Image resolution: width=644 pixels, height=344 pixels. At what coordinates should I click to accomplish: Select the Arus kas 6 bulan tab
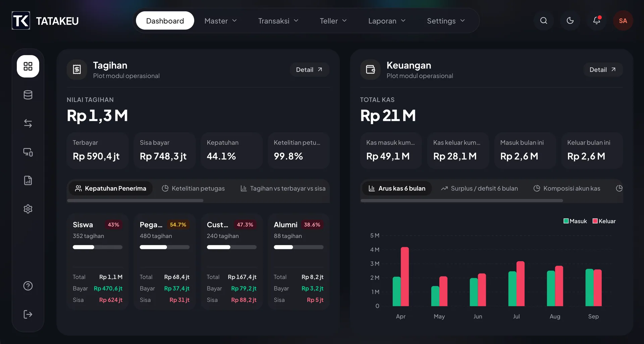pyautogui.click(x=397, y=188)
